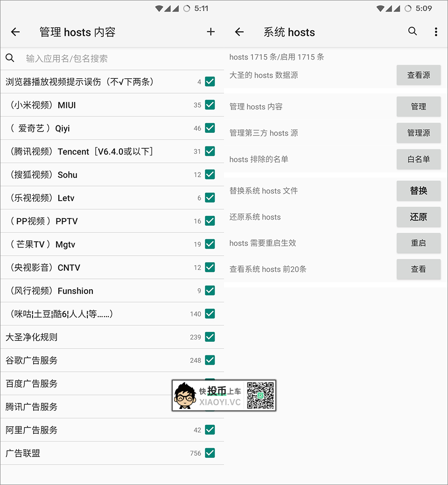Screen dimensions: 448x485
Task: Open 管理源 for third-party hosts
Action: point(419,133)
